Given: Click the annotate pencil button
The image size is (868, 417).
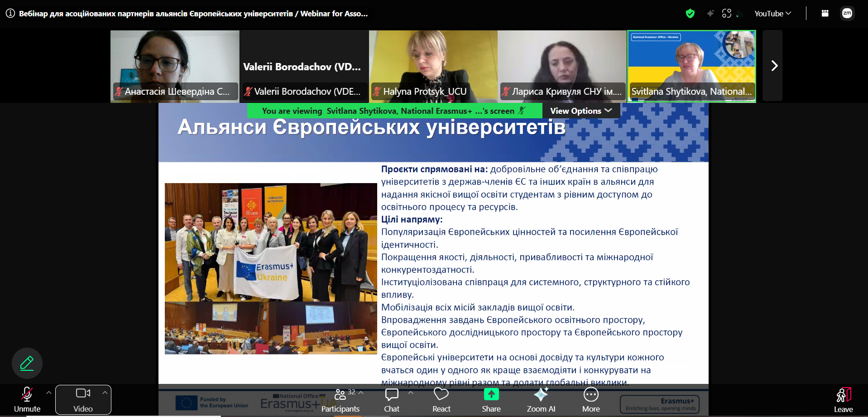Looking at the screenshot, I should click(27, 363).
